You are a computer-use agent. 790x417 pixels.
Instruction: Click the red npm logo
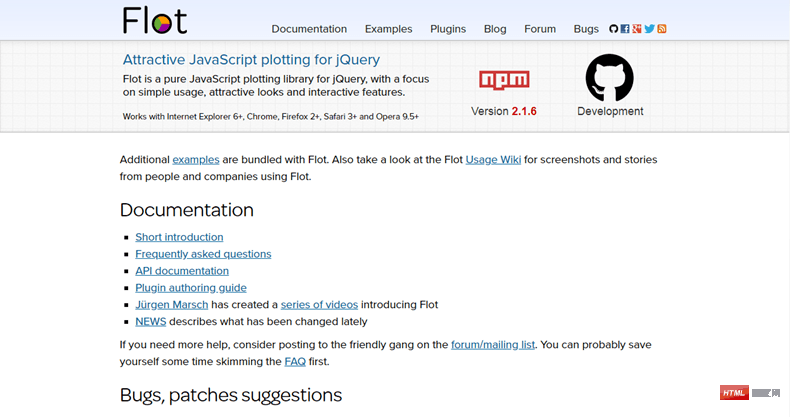[x=504, y=80]
